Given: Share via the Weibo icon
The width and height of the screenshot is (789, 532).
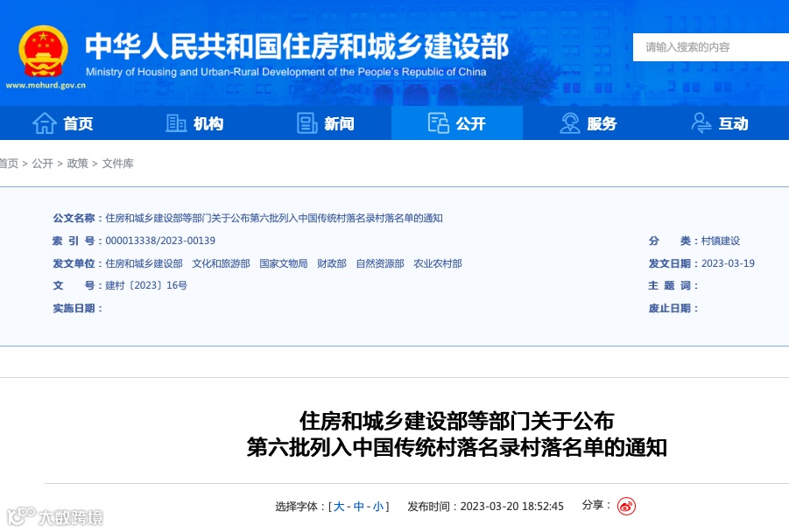Looking at the screenshot, I should pos(626,506).
